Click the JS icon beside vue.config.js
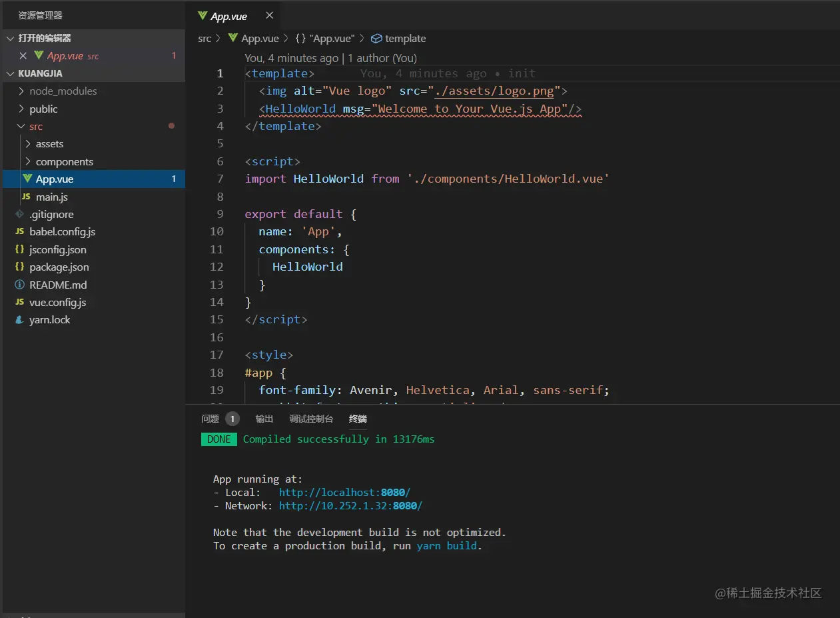 (x=19, y=303)
